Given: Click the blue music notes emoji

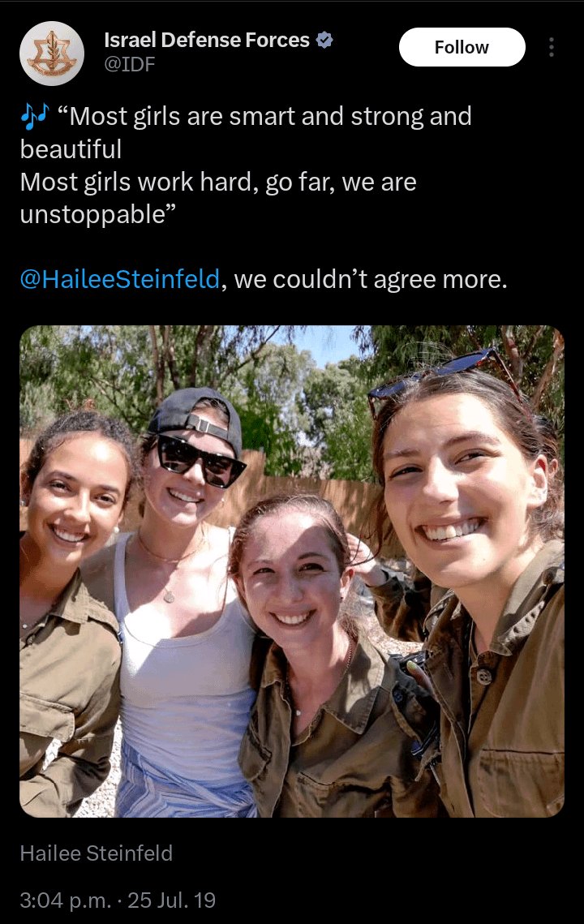Looking at the screenshot, I should (x=35, y=116).
